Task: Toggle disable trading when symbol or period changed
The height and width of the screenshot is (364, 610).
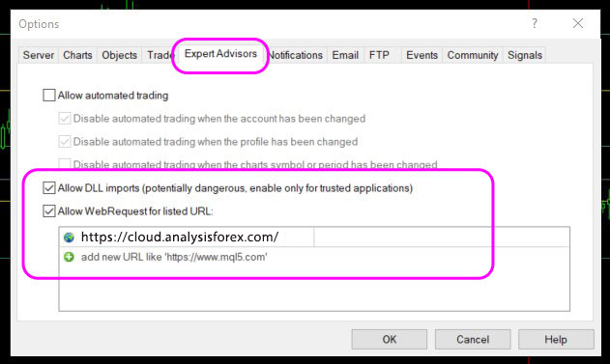Action: (65, 163)
